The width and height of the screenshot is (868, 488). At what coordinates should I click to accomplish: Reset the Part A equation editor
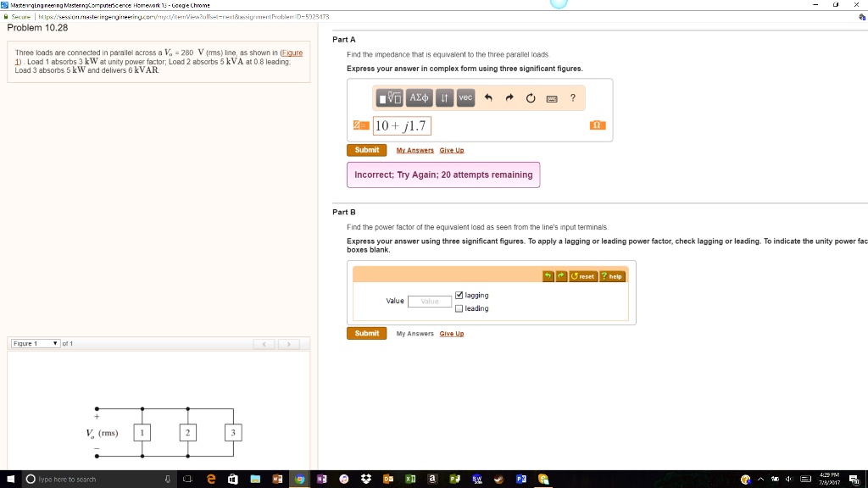tap(531, 98)
